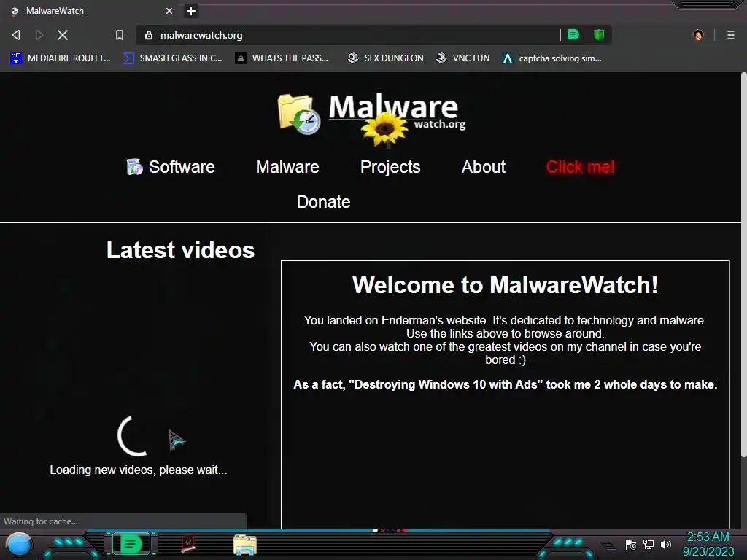This screenshot has width=747, height=560.
Task: Open a new tab with the plus button
Action: (191, 11)
